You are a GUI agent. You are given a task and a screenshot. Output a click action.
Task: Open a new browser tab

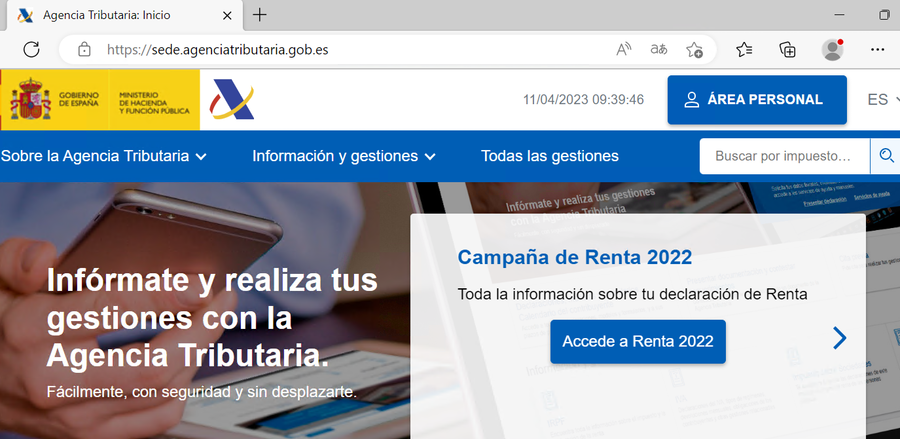click(x=260, y=15)
